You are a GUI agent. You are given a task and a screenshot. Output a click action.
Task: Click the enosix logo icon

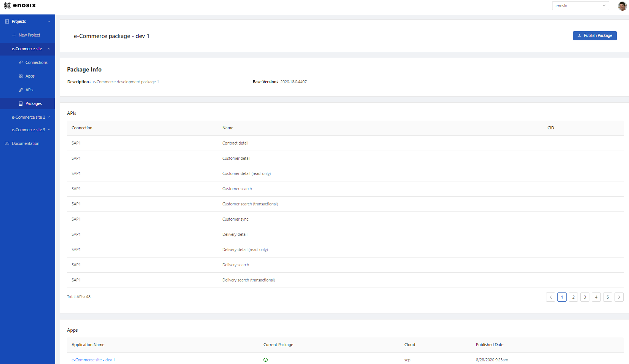click(7, 5)
